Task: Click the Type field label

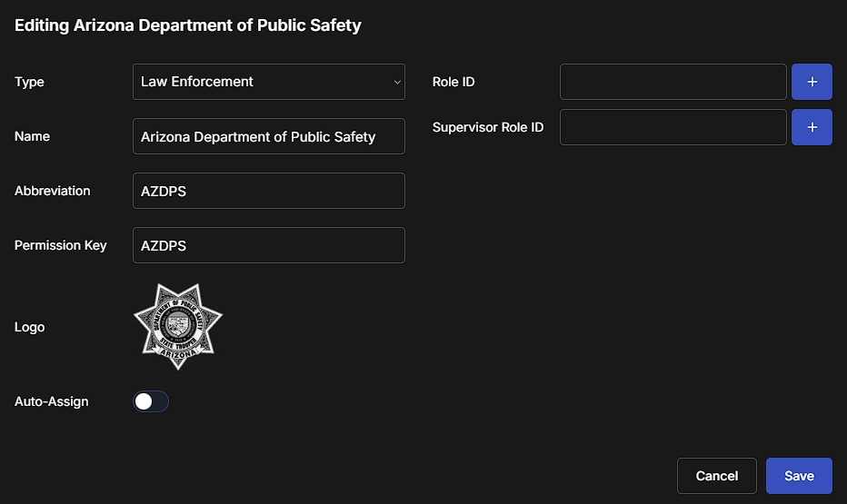Action: click(29, 82)
